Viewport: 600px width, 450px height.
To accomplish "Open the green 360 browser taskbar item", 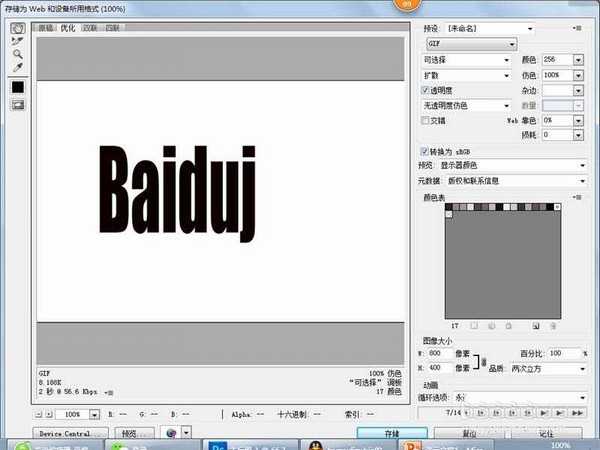I will (x=55, y=445).
